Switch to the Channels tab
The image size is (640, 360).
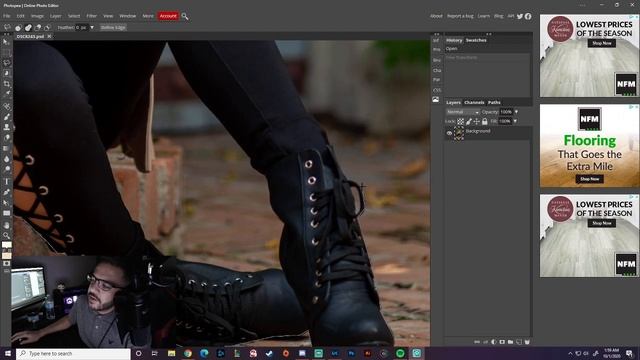[x=474, y=102]
